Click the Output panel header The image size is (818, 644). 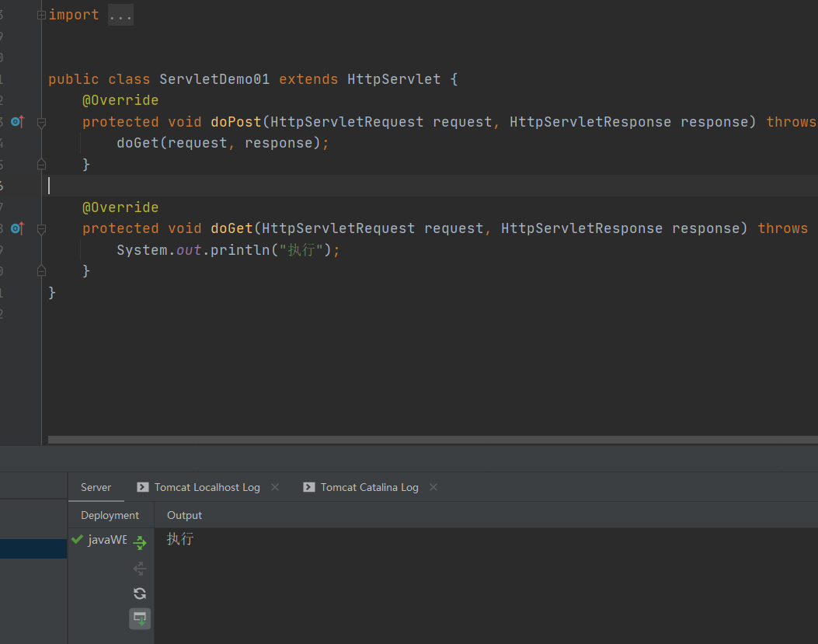coord(184,515)
